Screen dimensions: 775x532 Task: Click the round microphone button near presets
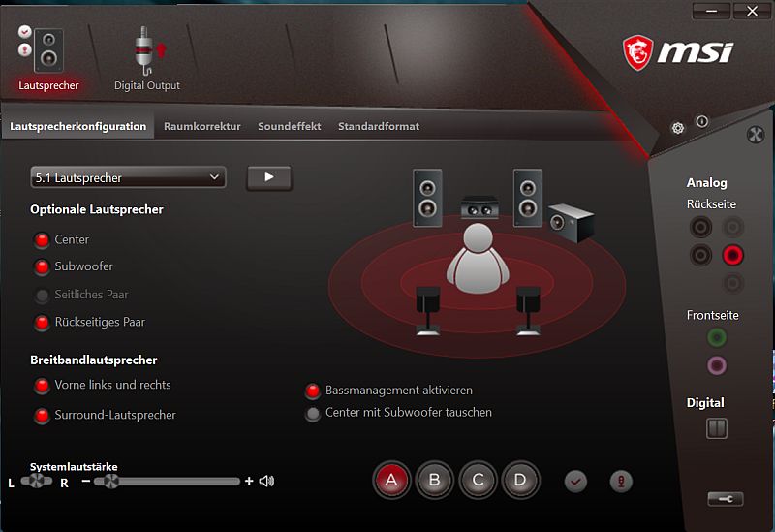click(621, 481)
